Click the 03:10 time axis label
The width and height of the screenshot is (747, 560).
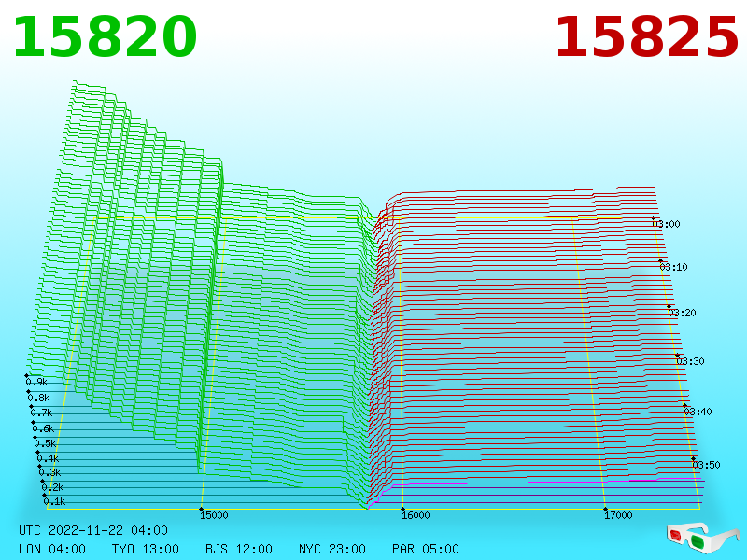pos(673,267)
